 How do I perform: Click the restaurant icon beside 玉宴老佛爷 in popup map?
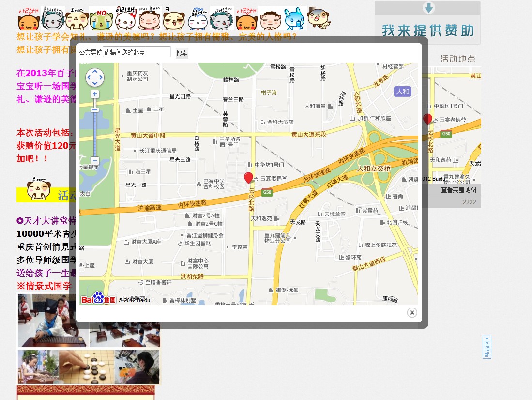[x=257, y=178]
